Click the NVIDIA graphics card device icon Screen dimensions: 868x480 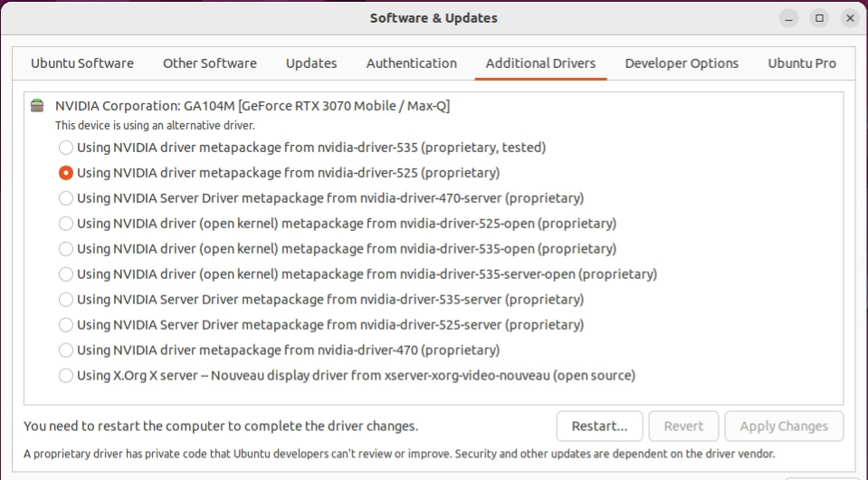pos(36,106)
